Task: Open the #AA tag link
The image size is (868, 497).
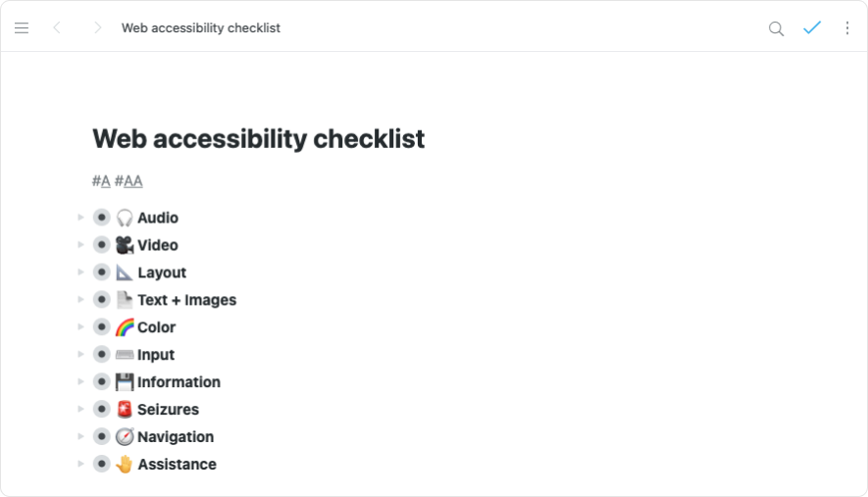Action: click(x=128, y=181)
